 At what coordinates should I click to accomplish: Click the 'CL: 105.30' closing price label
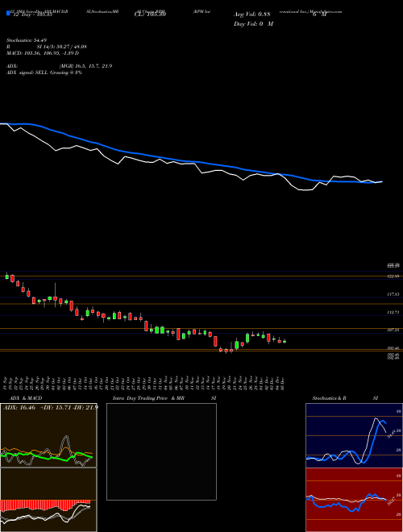point(150,15)
